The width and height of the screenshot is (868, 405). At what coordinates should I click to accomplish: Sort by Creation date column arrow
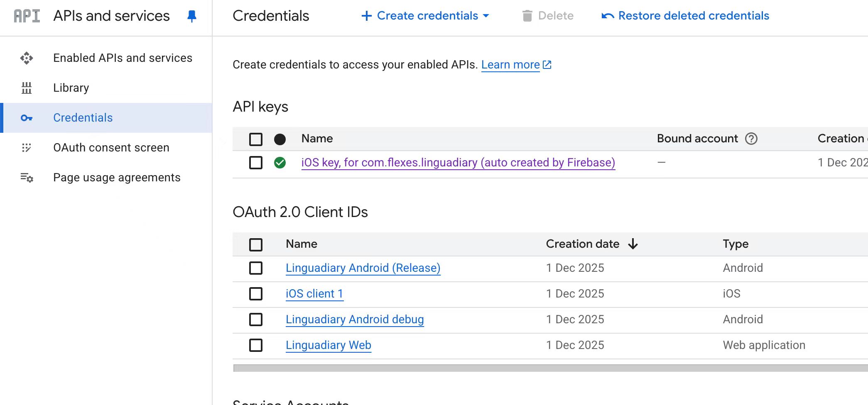point(633,244)
